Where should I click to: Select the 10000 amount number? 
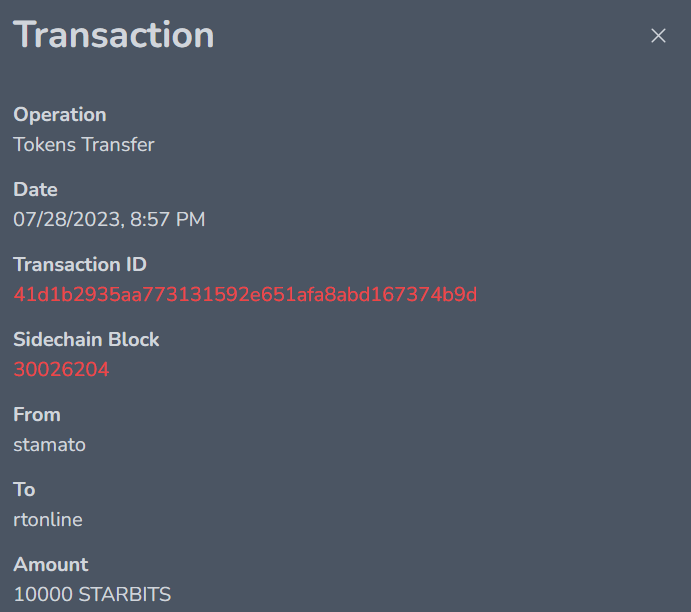(x=43, y=594)
